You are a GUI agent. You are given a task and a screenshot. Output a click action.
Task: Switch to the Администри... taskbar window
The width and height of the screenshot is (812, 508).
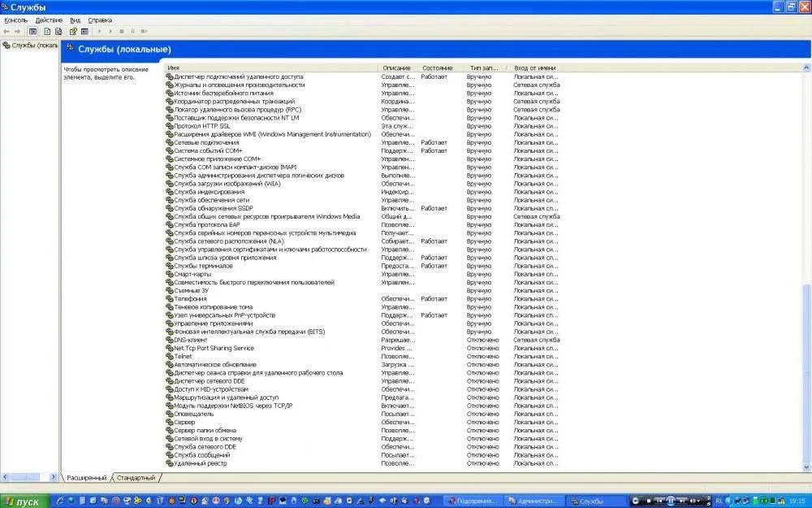(x=534, y=501)
